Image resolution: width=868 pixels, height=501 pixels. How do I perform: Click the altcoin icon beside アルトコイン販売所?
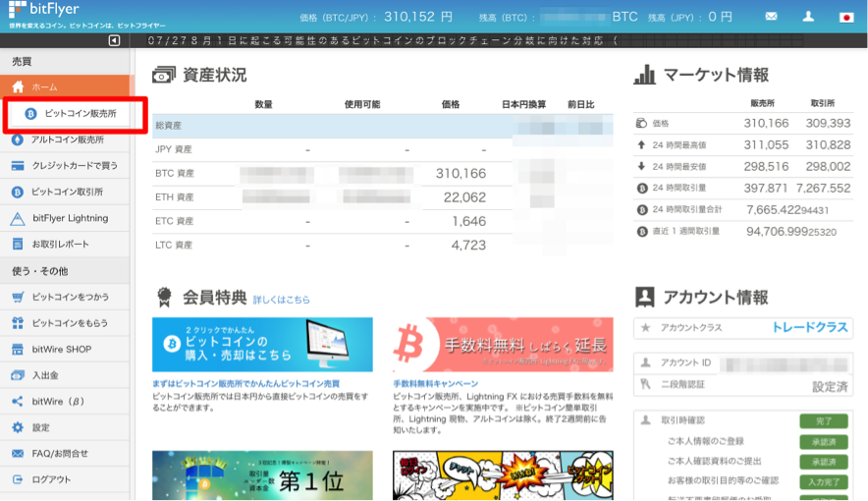(17, 139)
